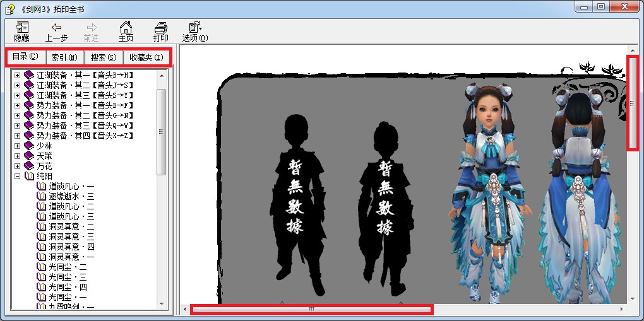Screen dimensions: 644x321
Task: Select the 势力装备·其四【音头X→Z】 text label
Action: coord(85,136)
